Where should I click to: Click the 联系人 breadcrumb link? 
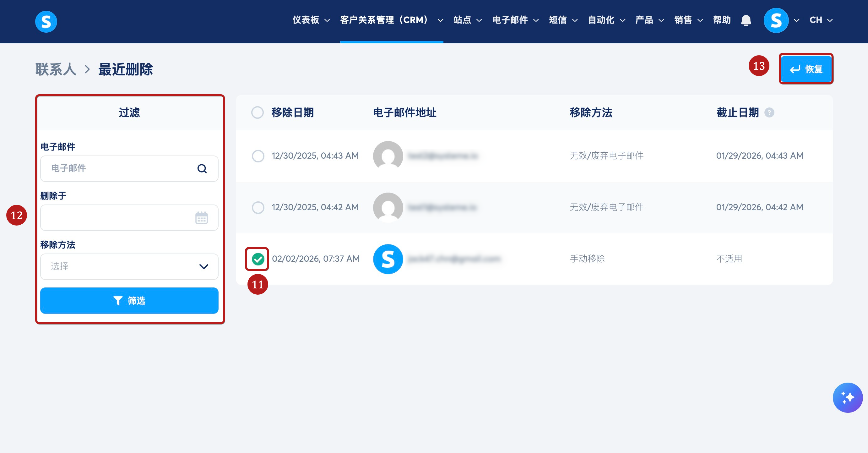click(x=56, y=69)
